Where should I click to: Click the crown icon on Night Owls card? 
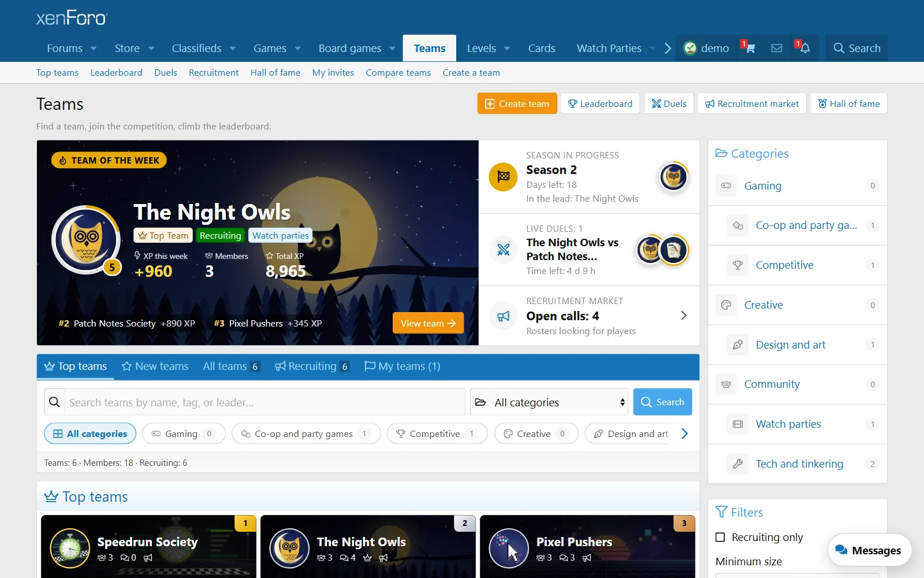pos(367,558)
